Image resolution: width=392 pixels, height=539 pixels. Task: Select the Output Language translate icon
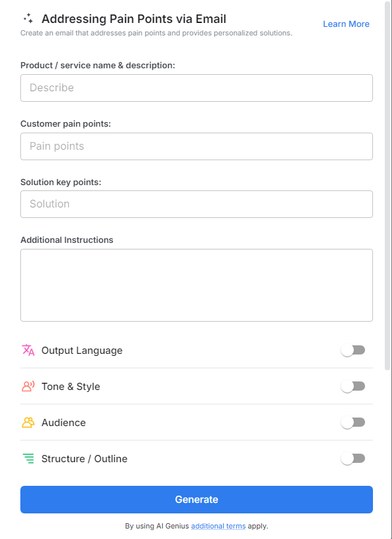[28, 350]
